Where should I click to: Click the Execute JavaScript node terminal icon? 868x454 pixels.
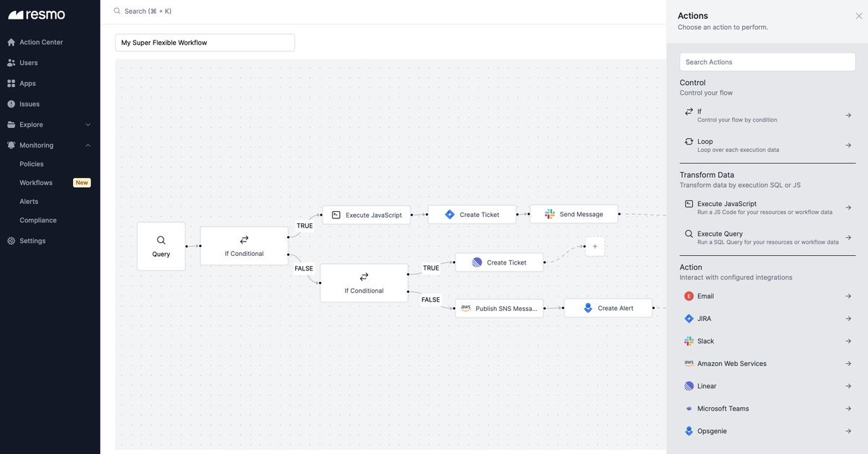[x=336, y=215]
